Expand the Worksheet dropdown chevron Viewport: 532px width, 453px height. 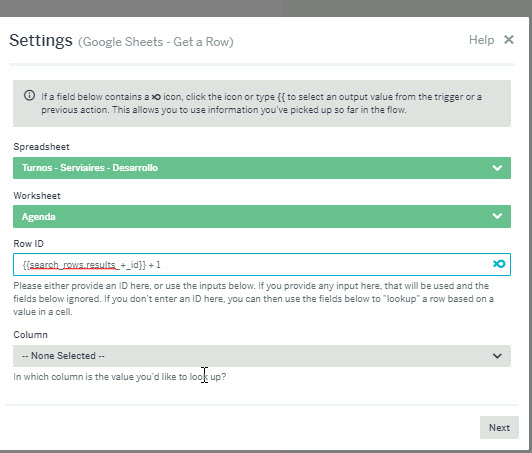(497, 216)
